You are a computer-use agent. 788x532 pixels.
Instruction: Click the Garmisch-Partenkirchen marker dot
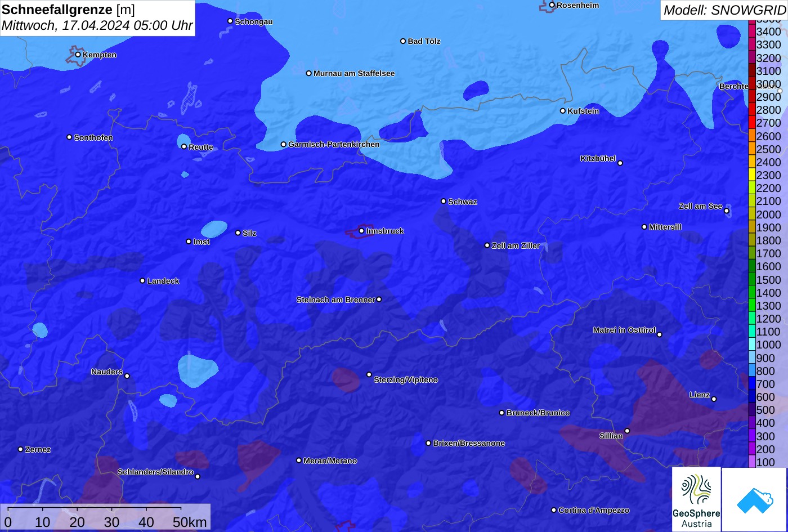[284, 144]
